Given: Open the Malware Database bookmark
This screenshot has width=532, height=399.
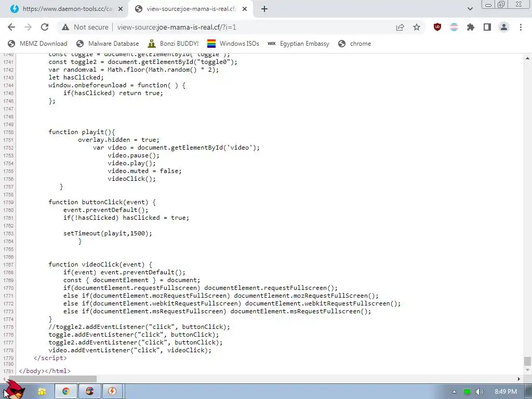Looking at the screenshot, I should click(x=108, y=44).
